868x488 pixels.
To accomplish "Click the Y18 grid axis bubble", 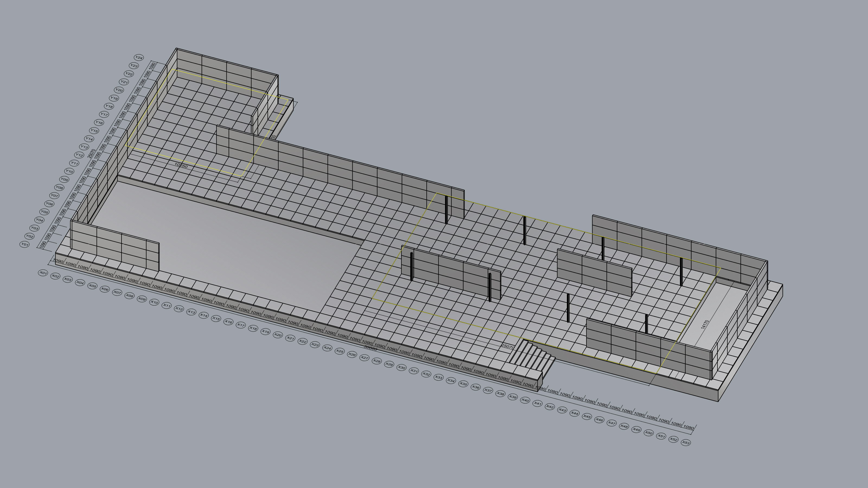I will (x=109, y=107).
